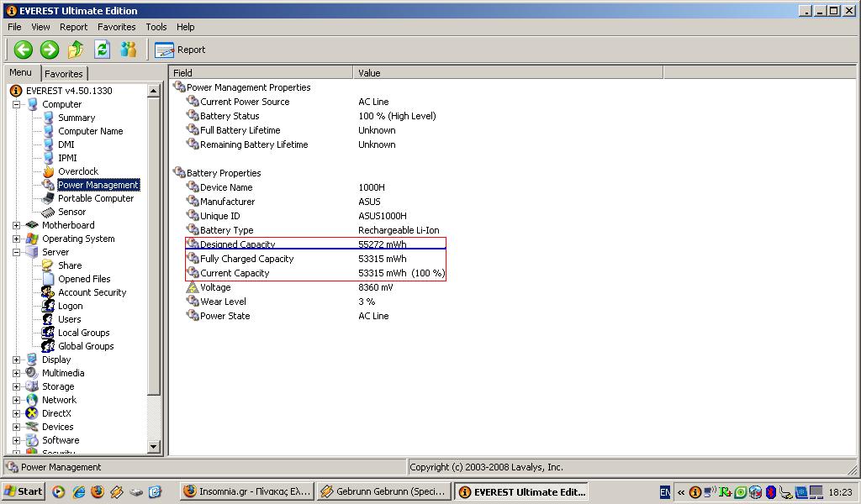Click the Field column header
861x504 pixels.
point(261,72)
